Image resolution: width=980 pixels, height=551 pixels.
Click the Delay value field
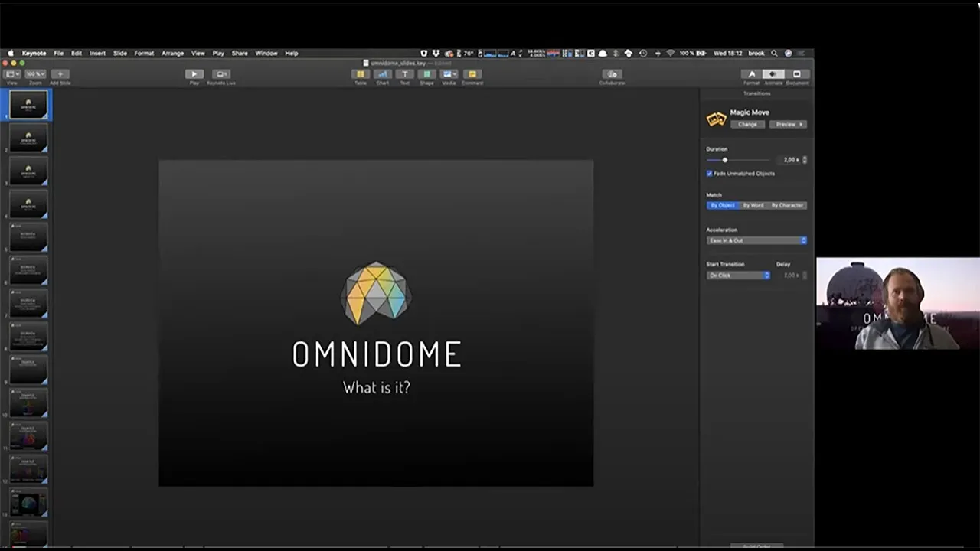[x=790, y=275]
